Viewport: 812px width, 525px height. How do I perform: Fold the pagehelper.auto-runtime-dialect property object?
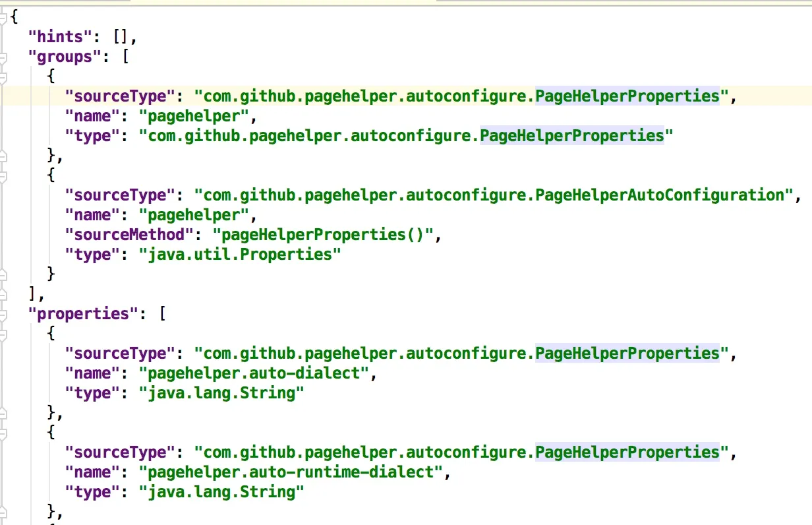[x=3, y=433]
